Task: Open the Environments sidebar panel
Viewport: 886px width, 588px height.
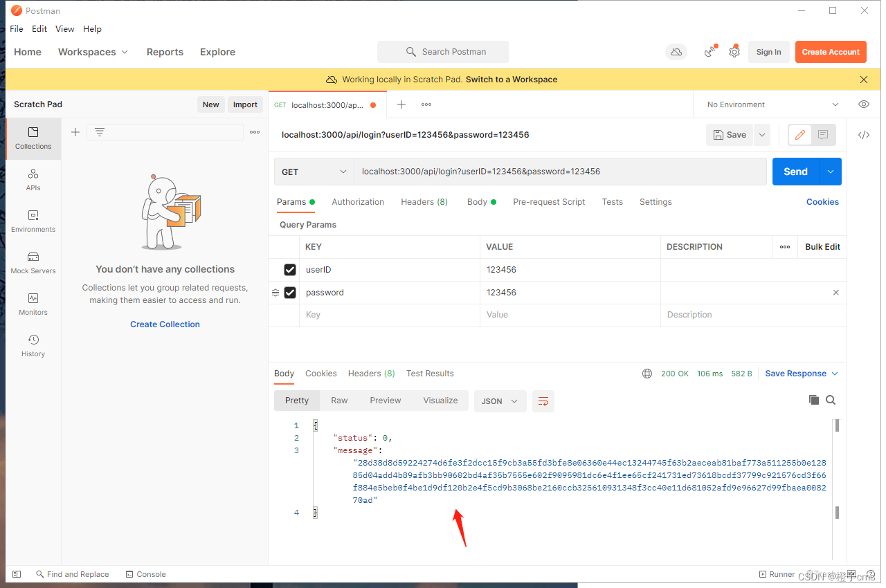Action: pos(33,221)
